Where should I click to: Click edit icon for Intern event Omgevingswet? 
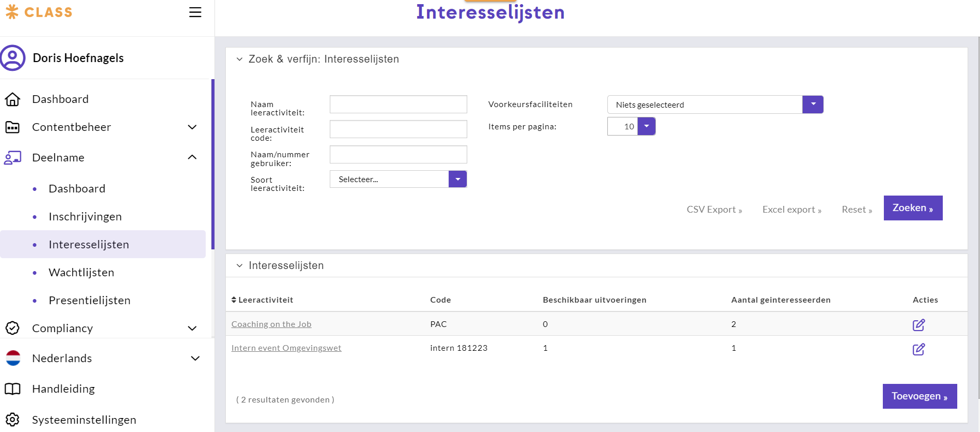point(918,349)
